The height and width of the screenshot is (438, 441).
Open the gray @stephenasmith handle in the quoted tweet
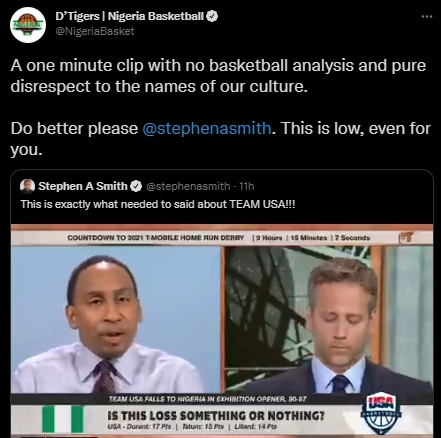[x=188, y=186]
